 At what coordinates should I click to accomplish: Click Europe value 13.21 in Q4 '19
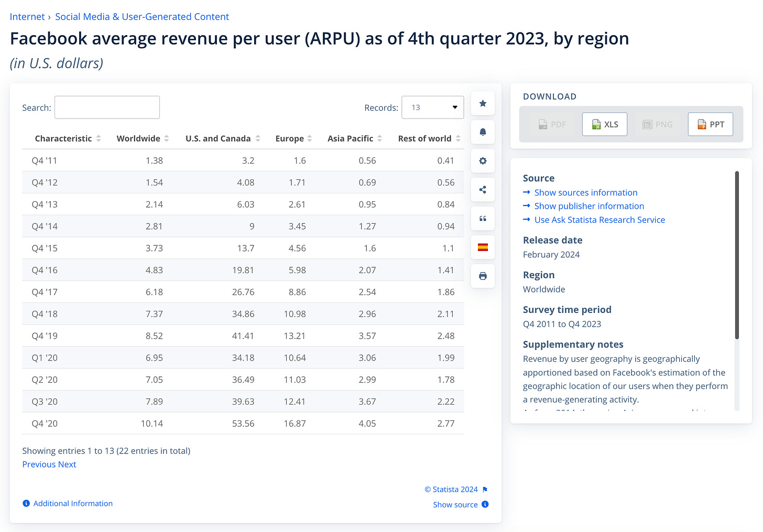pyautogui.click(x=295, y=336)
